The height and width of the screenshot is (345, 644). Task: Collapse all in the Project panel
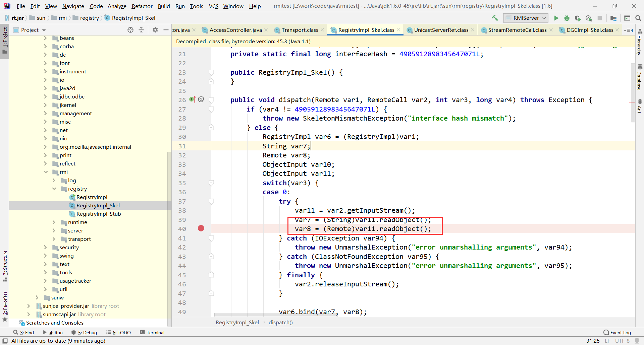(x=141, y=30)
